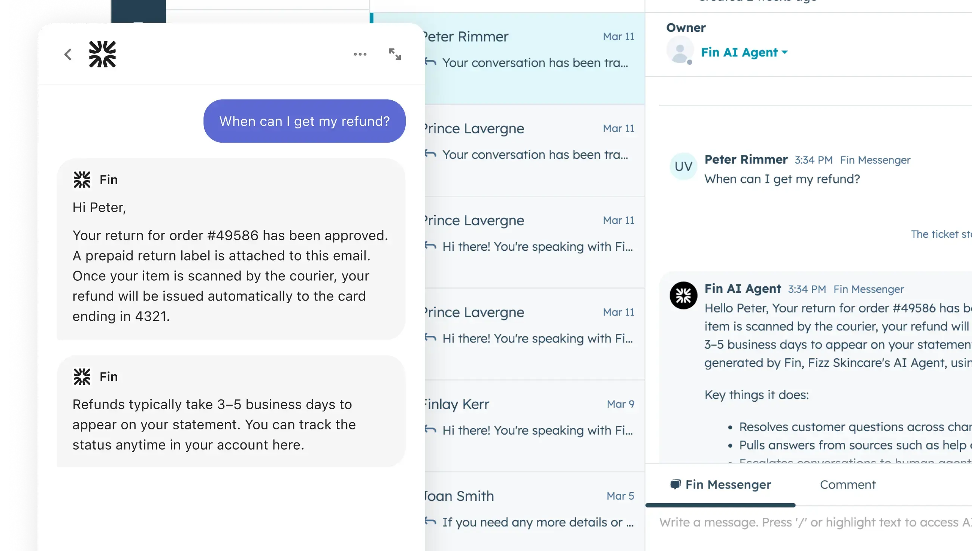The image size is (980, 551).
Task: Open Joan Smith's conversation from Mar 5
Action: coord(535,511)
